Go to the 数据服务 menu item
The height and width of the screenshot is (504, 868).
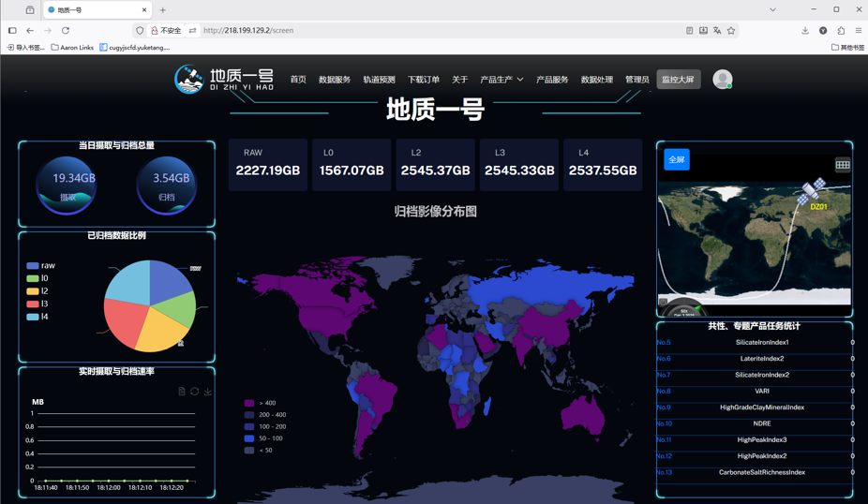tap(335, 80)
